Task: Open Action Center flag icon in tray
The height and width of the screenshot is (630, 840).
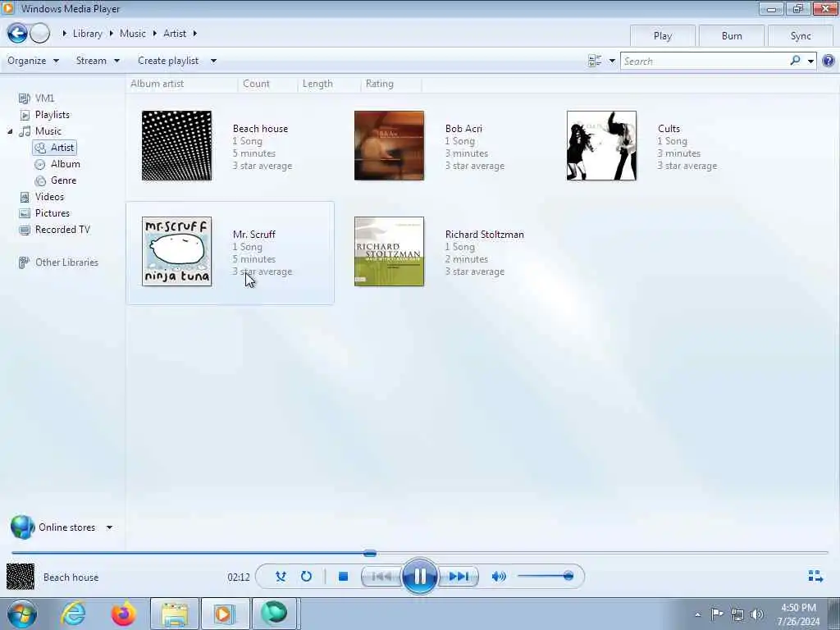Action: coord(717,614)
